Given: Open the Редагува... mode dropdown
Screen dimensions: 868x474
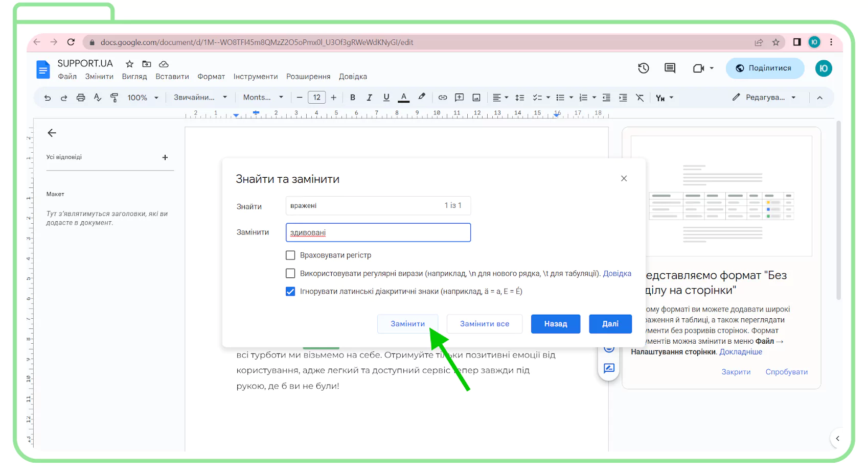Looking at the screenshot, I should click(x=764, y=97).
